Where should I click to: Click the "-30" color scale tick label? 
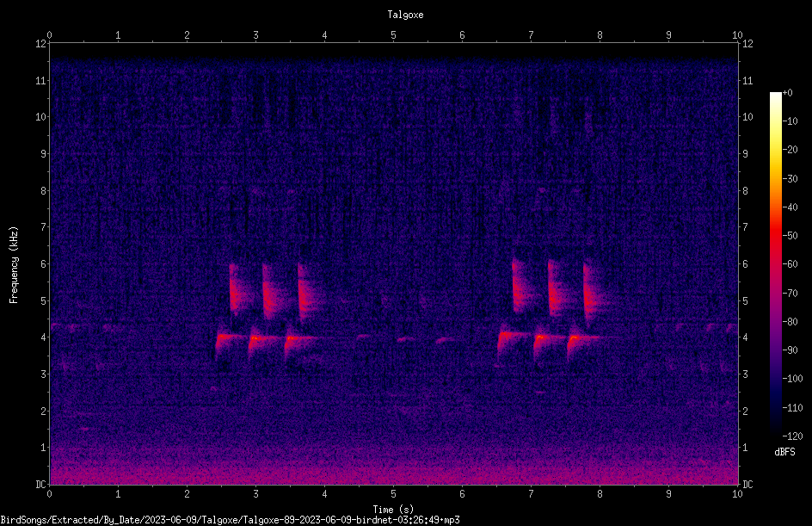coord(790,178)
